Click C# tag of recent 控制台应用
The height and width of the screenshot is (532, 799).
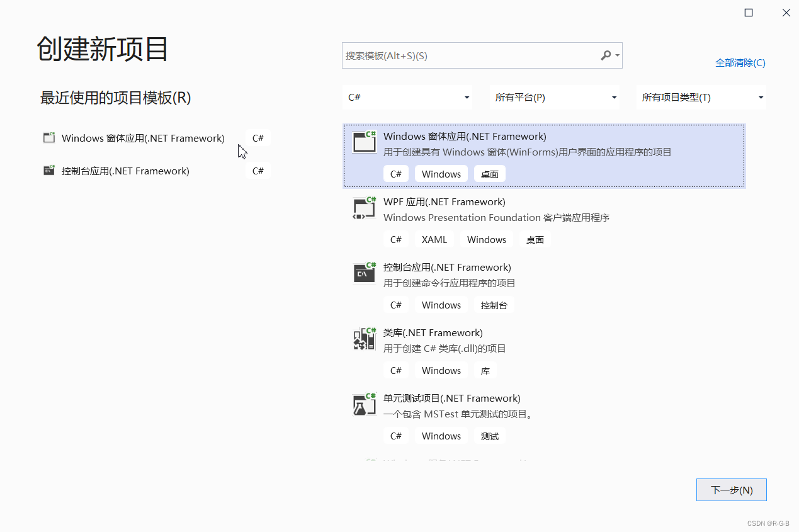click(x=258, y=171)
